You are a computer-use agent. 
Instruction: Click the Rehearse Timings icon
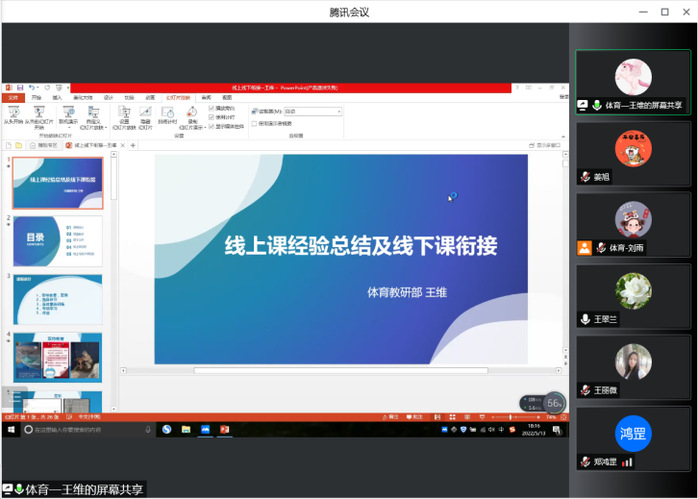pyautogui.click(x=168, y=113)
